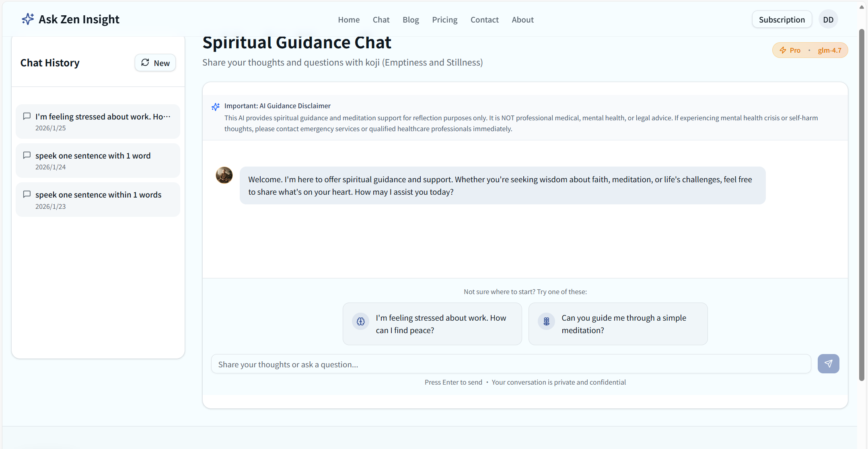Go to Home in the navigation bar
Viewport: 868px width, 449px height.
tap(349, 20)
